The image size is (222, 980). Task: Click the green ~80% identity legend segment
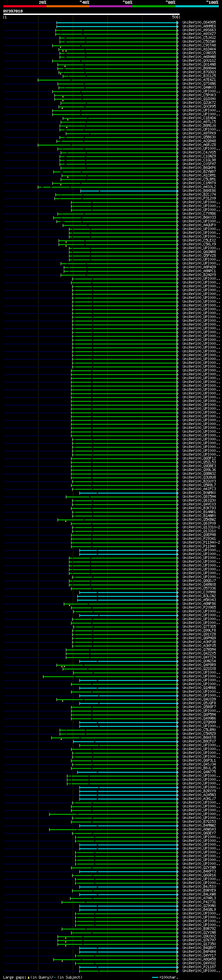point(154,6)
